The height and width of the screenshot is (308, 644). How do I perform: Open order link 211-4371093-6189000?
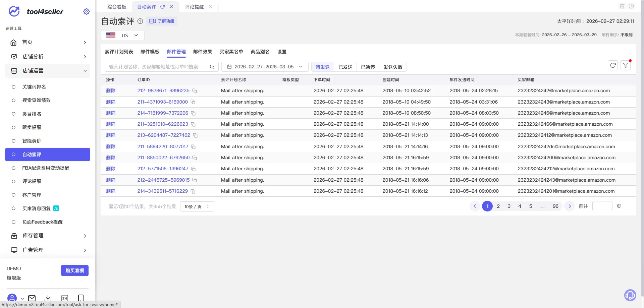pyautogui.click(x=162, y=102)
